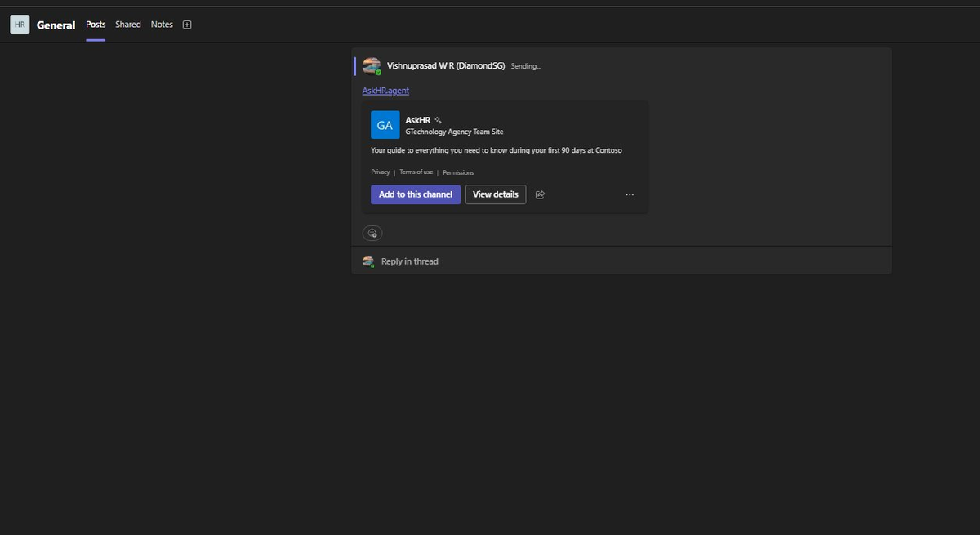Open the AskHR card more options menu
Screen dimensions: 980x535
[629, 194]
